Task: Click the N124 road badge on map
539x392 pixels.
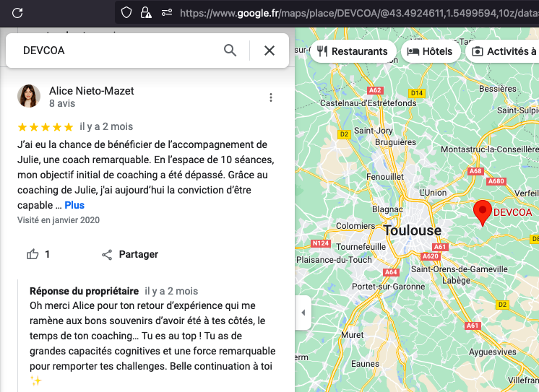Action: (x=320, y=243)
